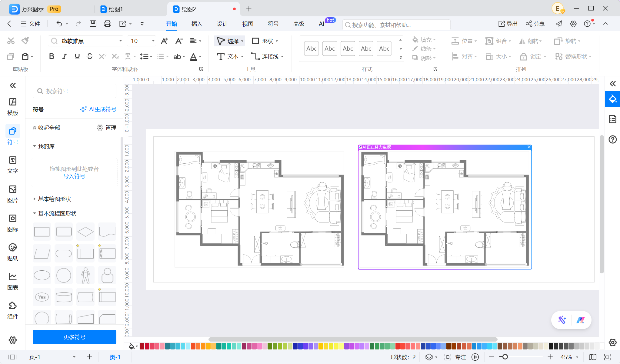Click the left sidebar settings gear
Image resolution: width=620 pixels, height=364 pixels.
click(13, 340)
